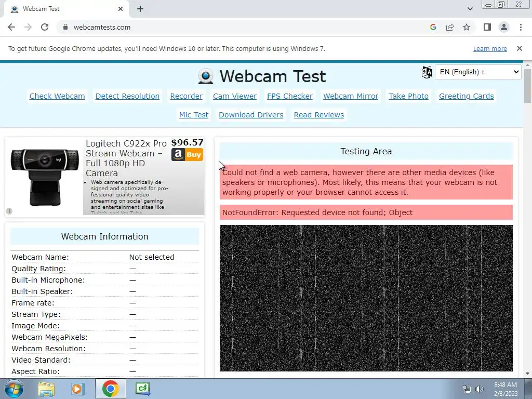532x399 pixels.
Task: Click the taskbar clock showing 8:48 AM
Action: 506,389
